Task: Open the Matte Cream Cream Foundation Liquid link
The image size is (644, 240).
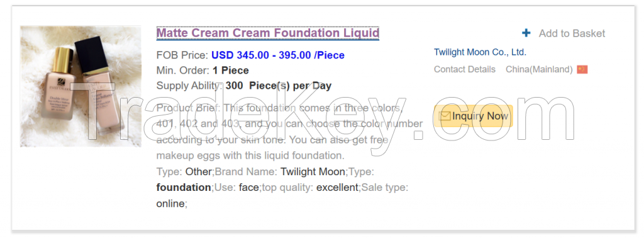Action: [x=268, y=33]
